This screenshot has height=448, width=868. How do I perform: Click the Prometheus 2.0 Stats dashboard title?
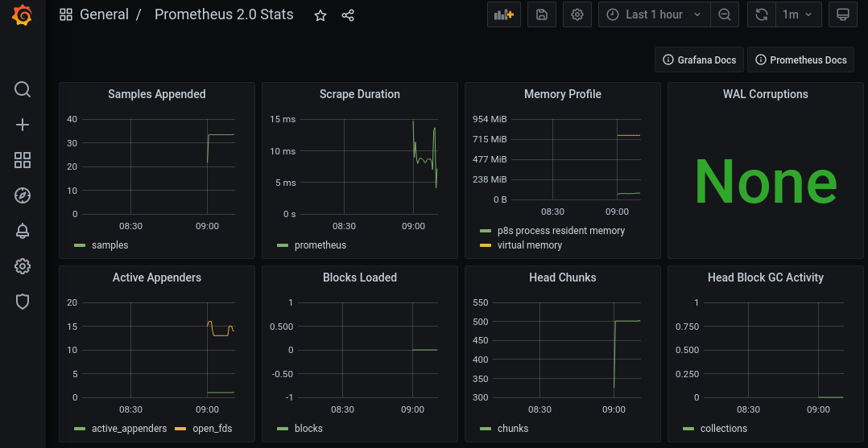[x=224, y=15]
